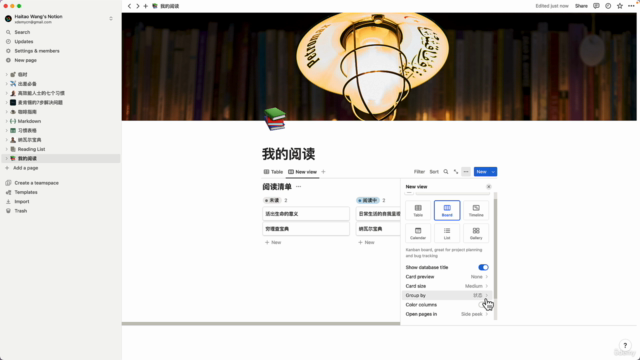Select the Board layout option

tap(447, 211)
